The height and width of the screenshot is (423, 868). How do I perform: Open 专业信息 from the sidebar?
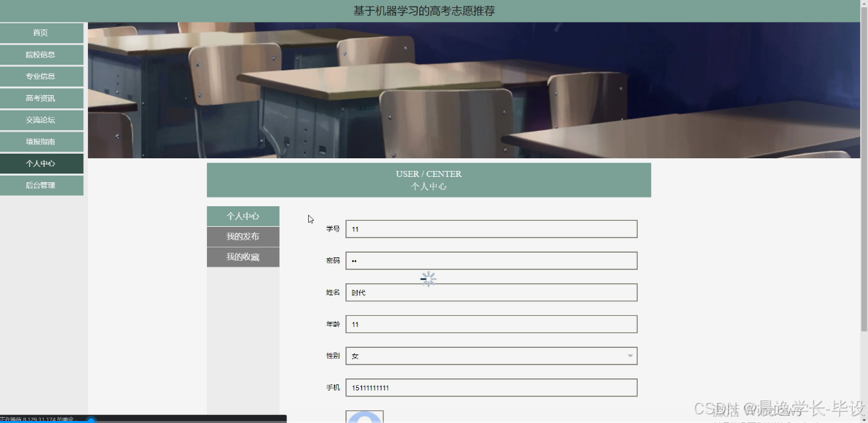(41, 76)
